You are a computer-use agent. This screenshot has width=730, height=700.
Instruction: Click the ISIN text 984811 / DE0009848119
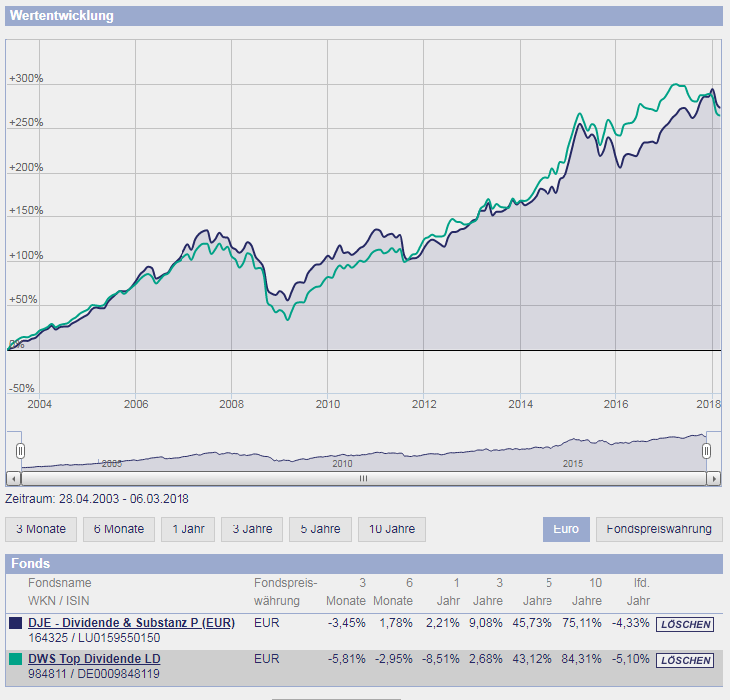pyautogui.click(x=94, y=673)
